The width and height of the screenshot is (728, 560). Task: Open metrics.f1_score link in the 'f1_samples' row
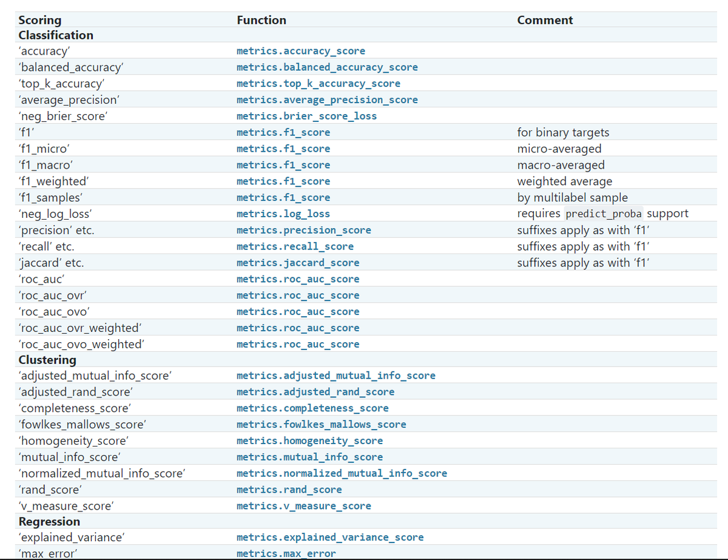pos(283,198)
